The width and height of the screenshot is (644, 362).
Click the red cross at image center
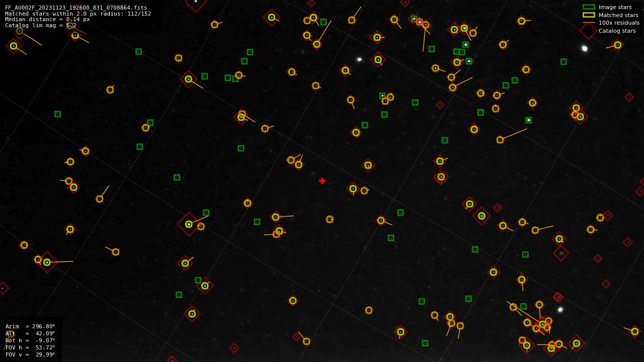(322, 181)
